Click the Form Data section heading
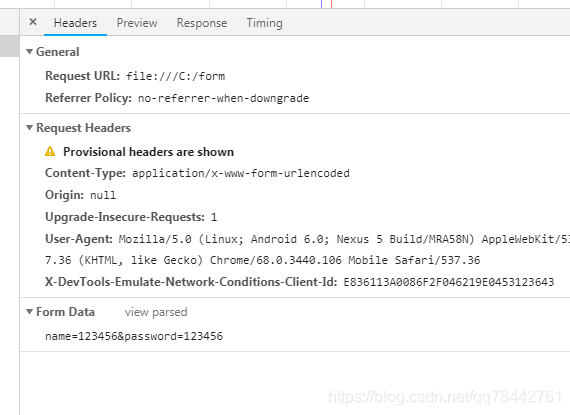Image resolution: width=570 pixels, height=415 pixels. (x=65, y=312)
